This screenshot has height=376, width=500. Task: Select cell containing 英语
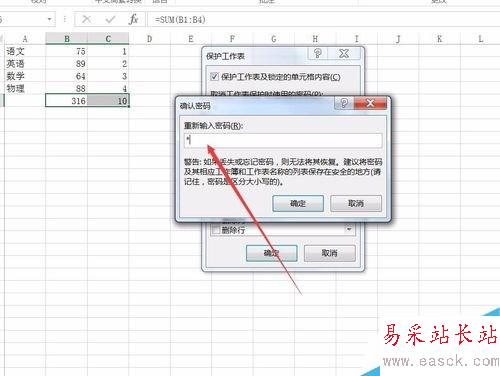click(25, 64)
